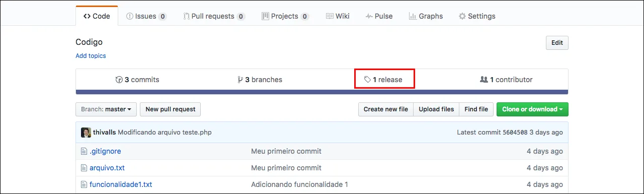Viewport: 644px width, 194px height.
Task: Open repository Settings tab
Action: click(x=477, y=16)
